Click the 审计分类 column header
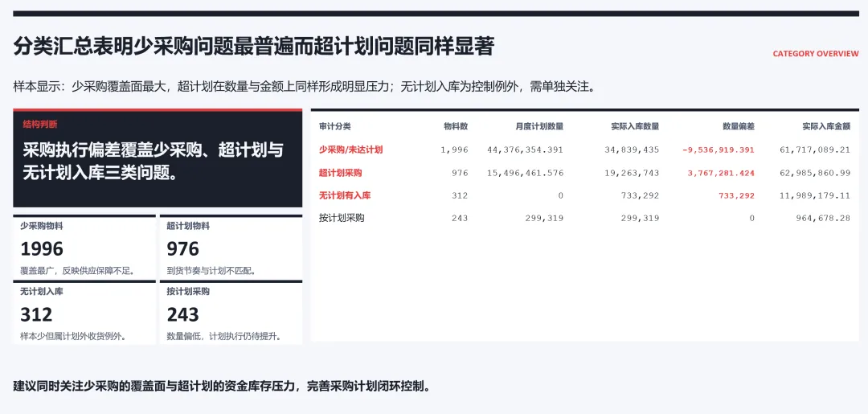Viewport: 868px width, 414px height. [335, 126]
